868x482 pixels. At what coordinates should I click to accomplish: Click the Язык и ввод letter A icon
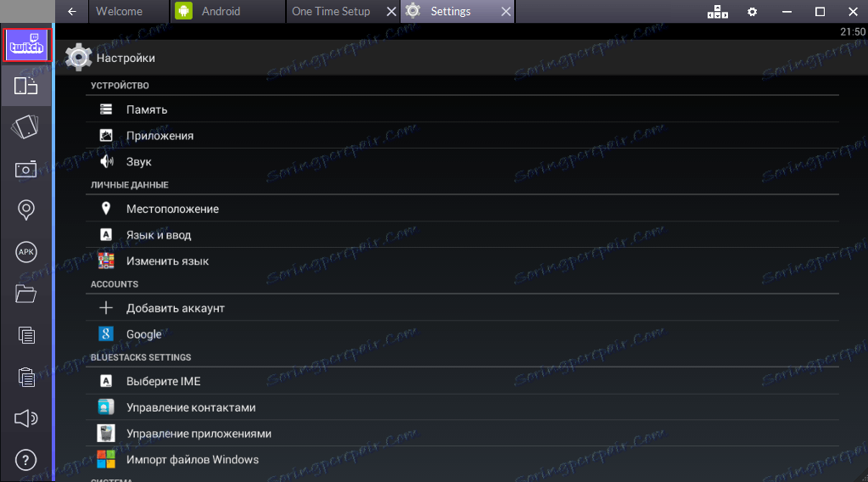(106, 234)
